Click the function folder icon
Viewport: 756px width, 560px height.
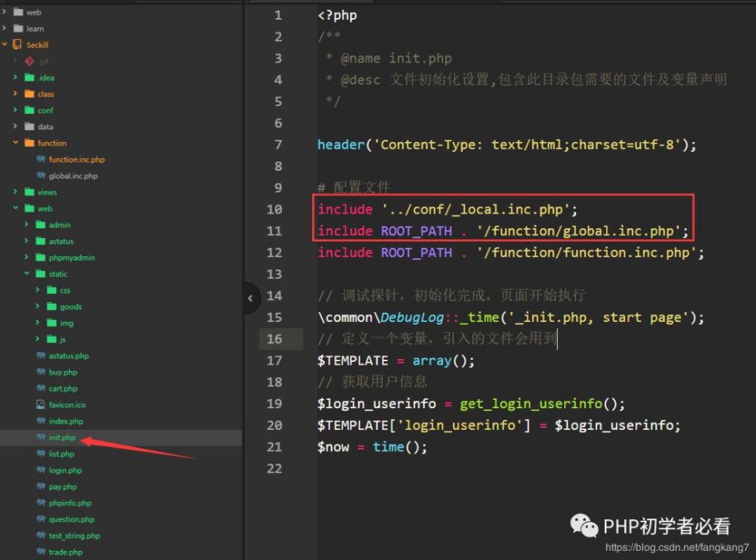point(29,143)
